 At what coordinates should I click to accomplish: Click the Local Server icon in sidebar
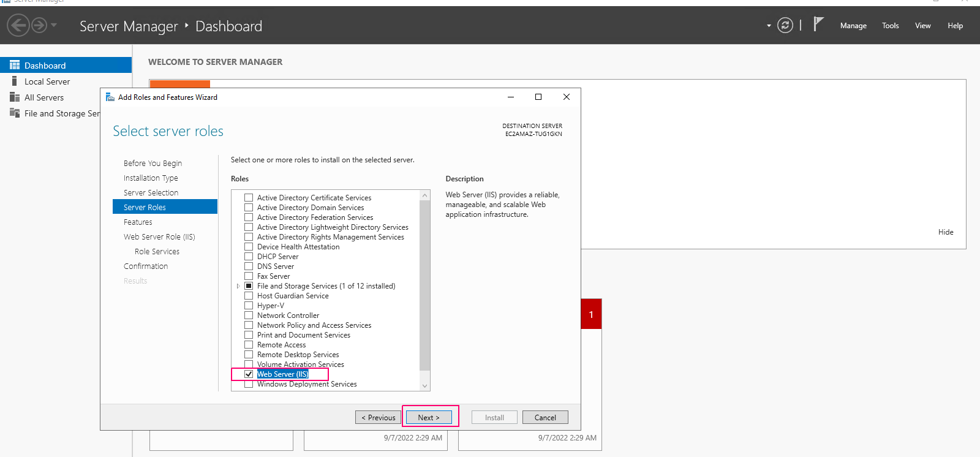click(15, 81)
